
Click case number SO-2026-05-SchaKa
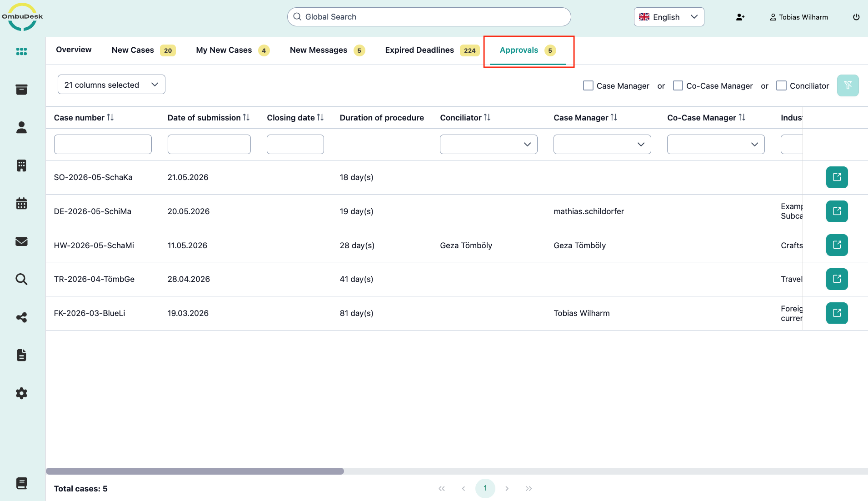pos(93,177)
